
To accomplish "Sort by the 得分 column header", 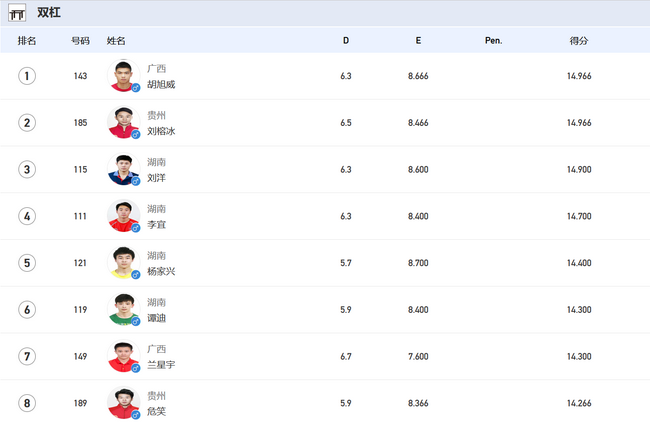I will click(x=579, y=41).
